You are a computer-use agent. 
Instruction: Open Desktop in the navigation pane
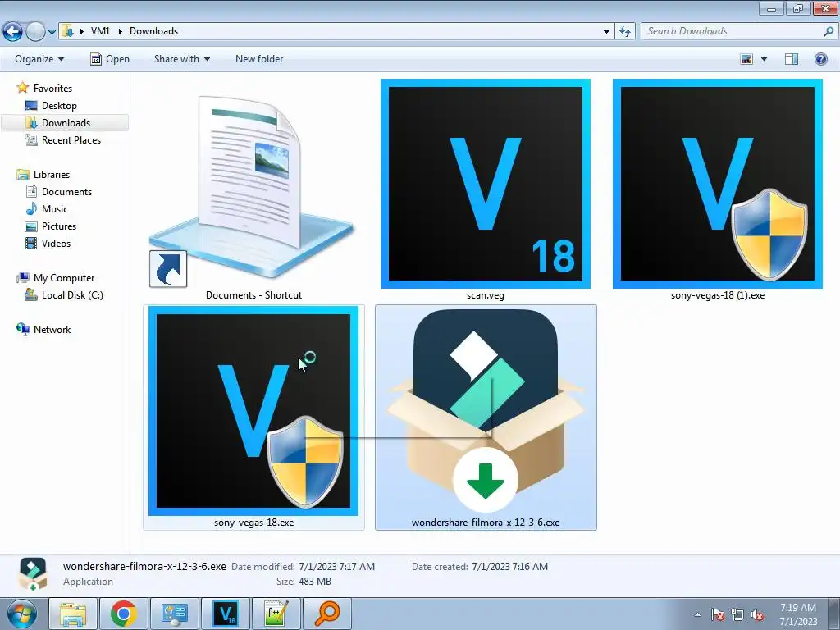point(52,106)
